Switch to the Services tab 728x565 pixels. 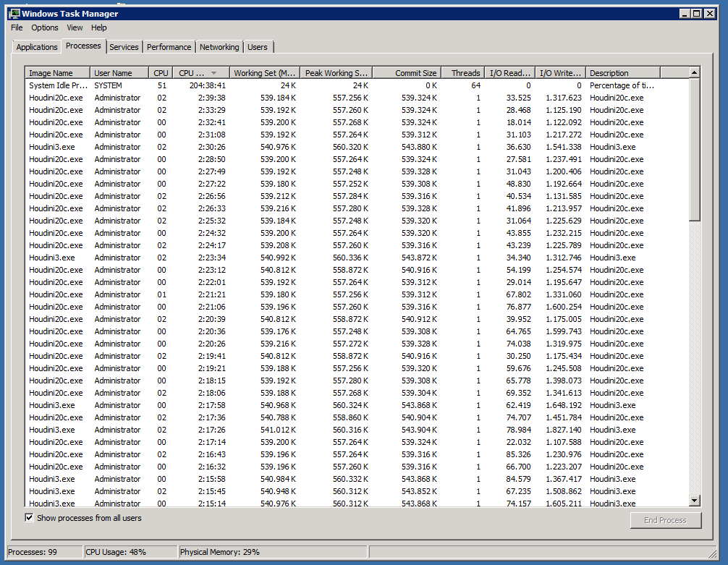(x=124, y=47)
